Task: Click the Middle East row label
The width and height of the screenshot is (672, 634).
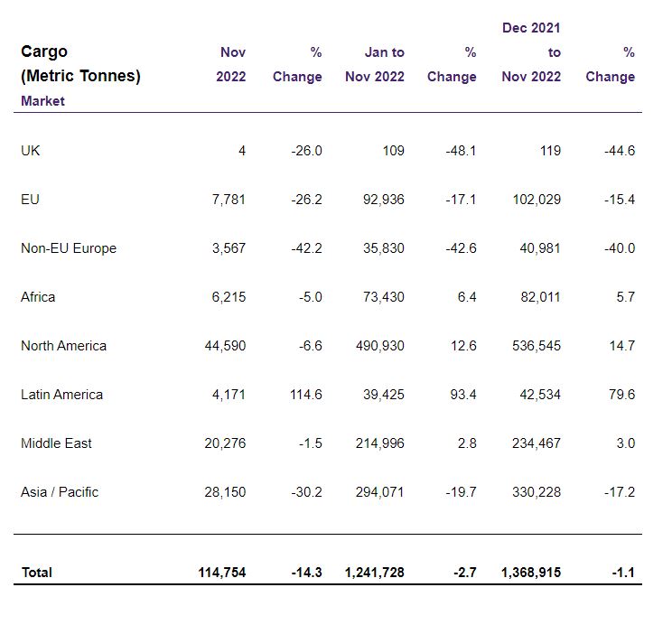Action: pos(57,443)
